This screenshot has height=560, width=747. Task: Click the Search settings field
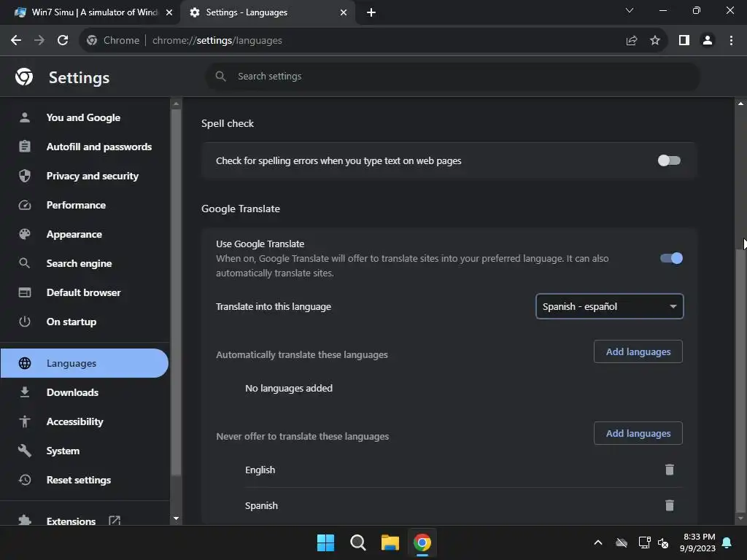pyautogui.click(x=452, y=76)
